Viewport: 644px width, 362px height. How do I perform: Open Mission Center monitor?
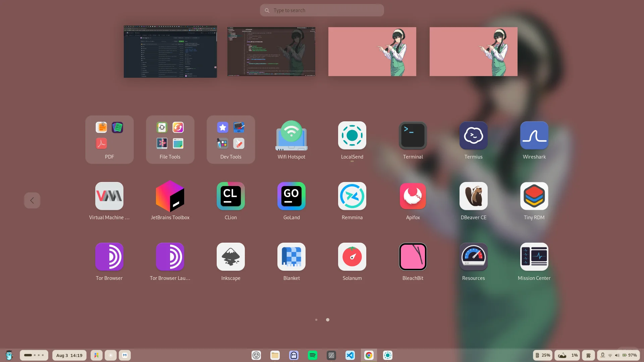[534, 257]
